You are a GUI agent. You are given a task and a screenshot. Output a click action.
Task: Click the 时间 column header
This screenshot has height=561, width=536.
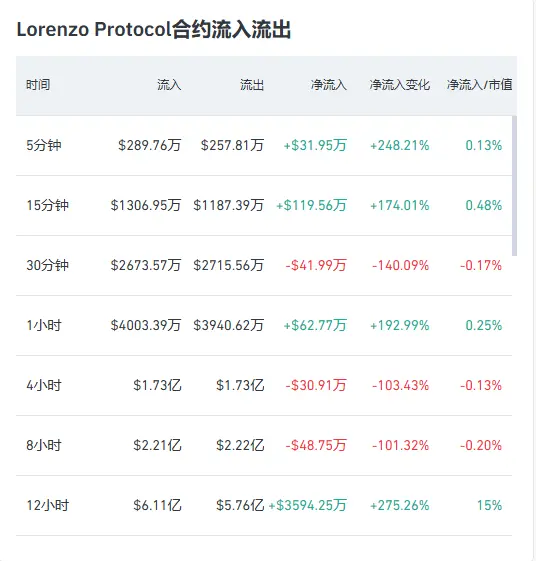[x=38, y=85]
